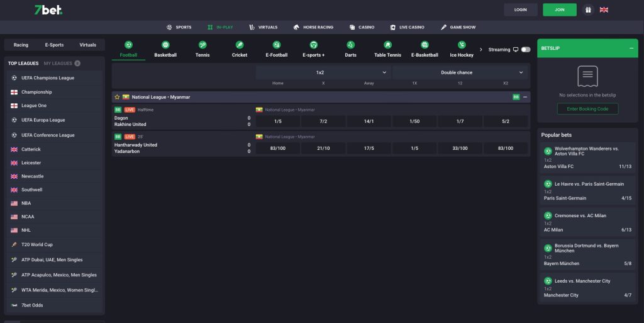Choose the 33/100 double chance odds
The image size is (644, 323).
click(460, 148)
